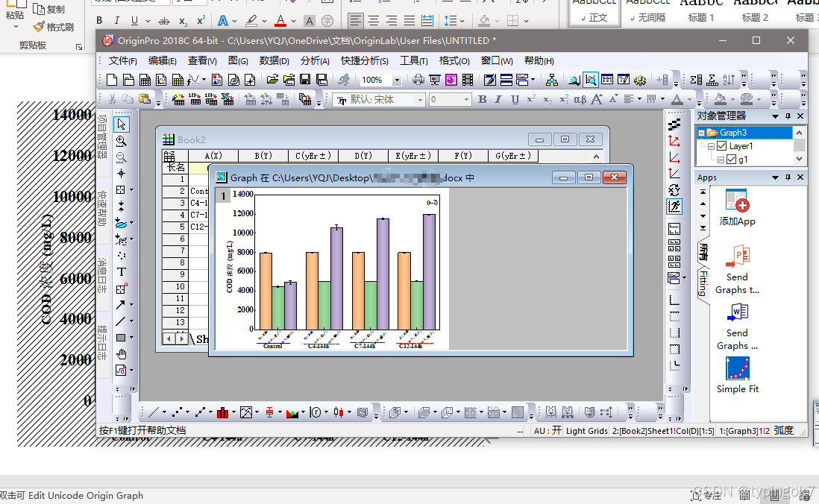Select the Line drawing tool
Image resolution: width=819 pixels, height=504 pixels.
point(121,321)
